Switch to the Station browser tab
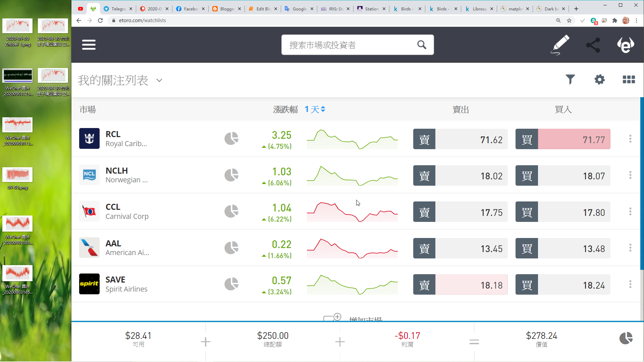 [x=372, y=9]
